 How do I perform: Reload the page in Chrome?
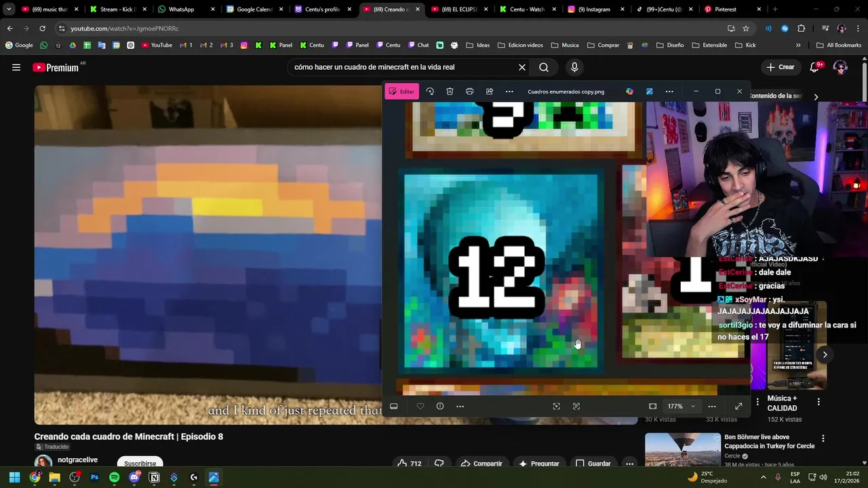[42, 28]
